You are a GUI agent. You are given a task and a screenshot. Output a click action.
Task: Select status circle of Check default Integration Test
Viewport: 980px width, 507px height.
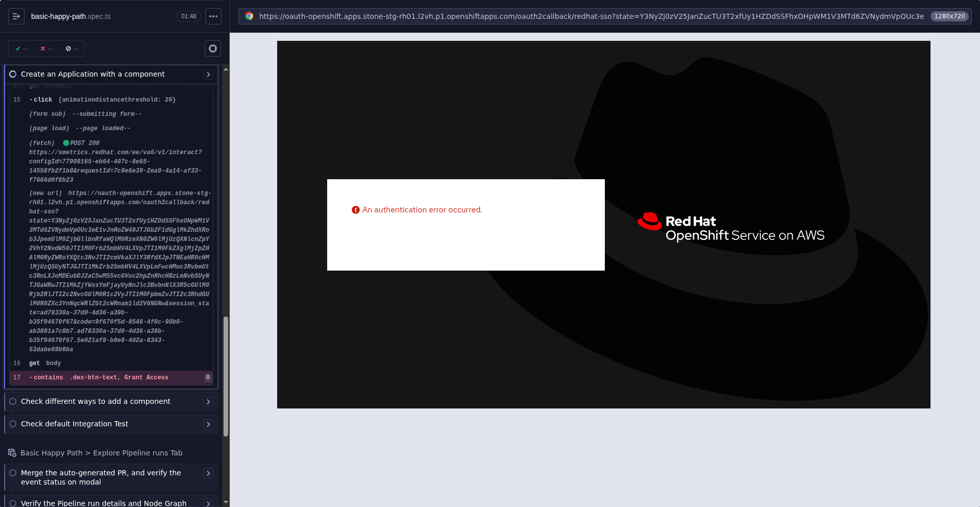[13, 424]
